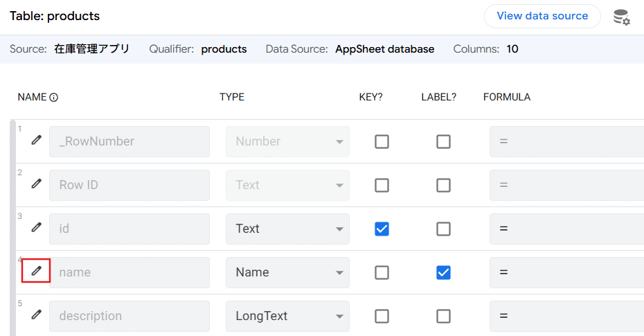Uncheck the KEY checkbox for id
This screenshot has width=644, height=336.
coord(382,229)
